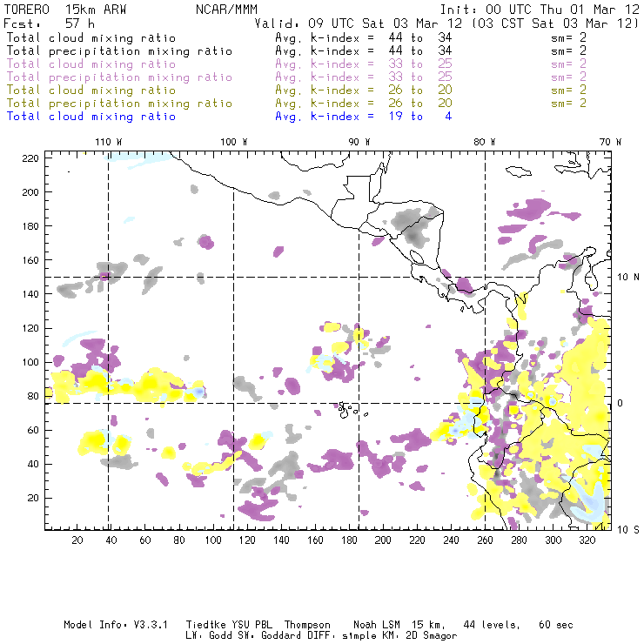Viewport: 644px width, 644px height.
Task: Select the 'Noah LSM' footer label
Action: (x=377, y=625)
